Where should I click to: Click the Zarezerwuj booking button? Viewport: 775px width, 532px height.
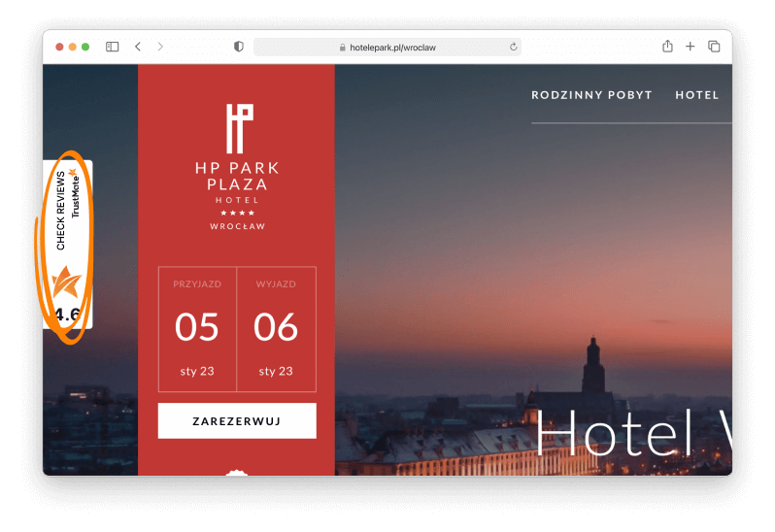click(237, 421)
